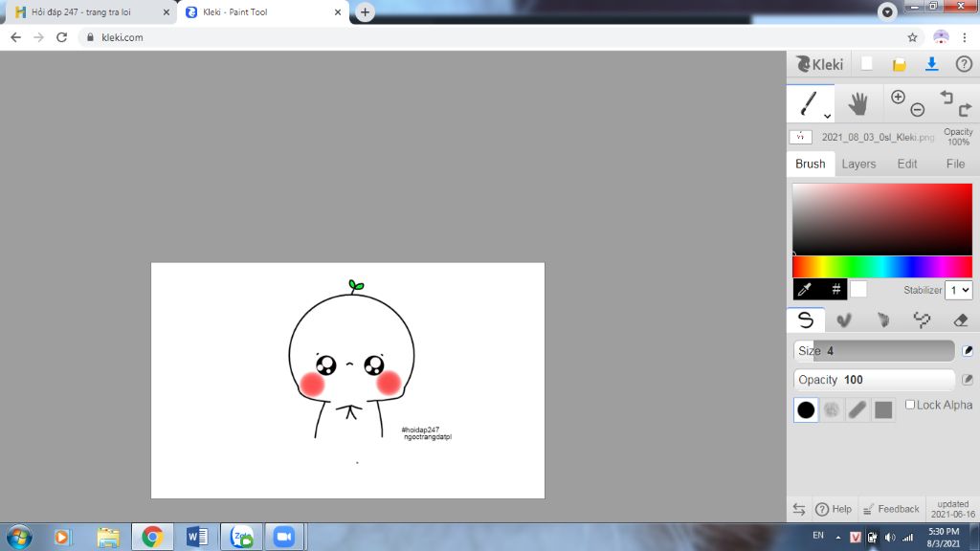Enable the Lock Alpha checkbox
The width and height of the screenshot is (980, 551).
tap(910, 405)
